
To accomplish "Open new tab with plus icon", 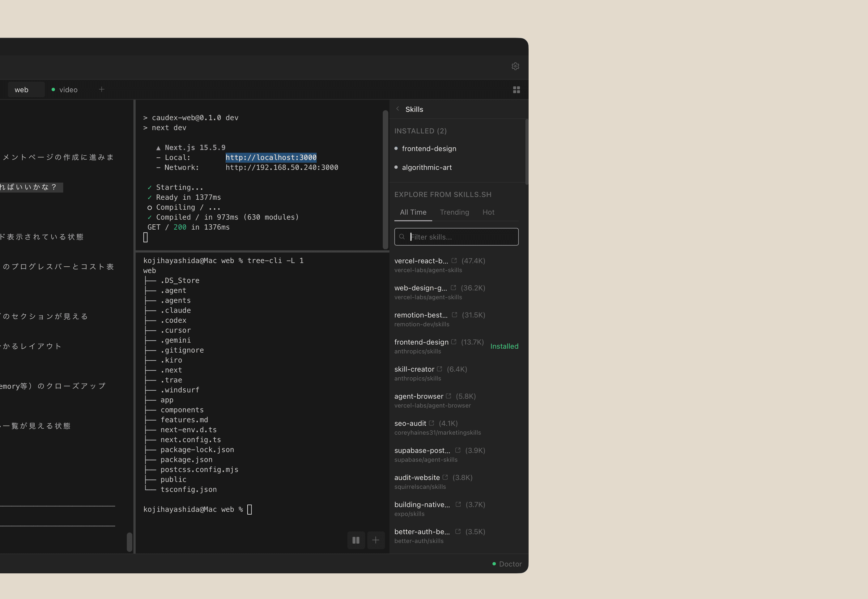I will (x=102, y=89).
